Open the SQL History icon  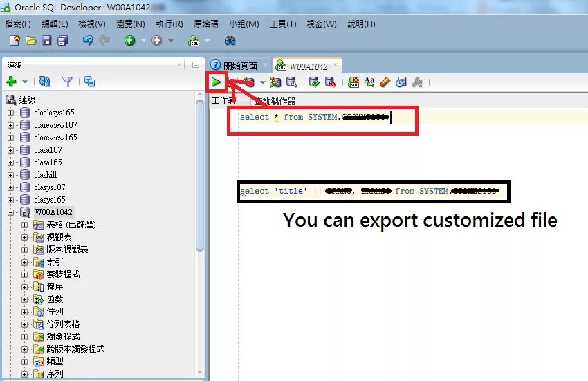tap(401, 82)
